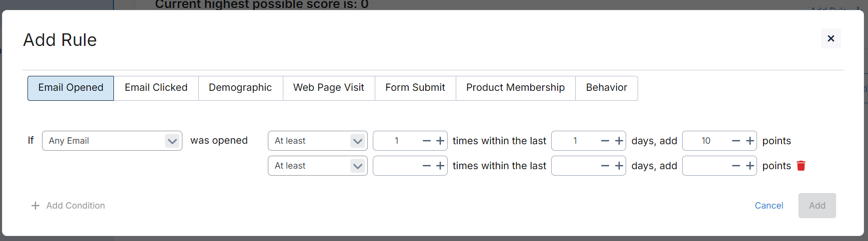Open the Web Page Visit tab
The image size is (868, 241).
click(x=329, y=88)
